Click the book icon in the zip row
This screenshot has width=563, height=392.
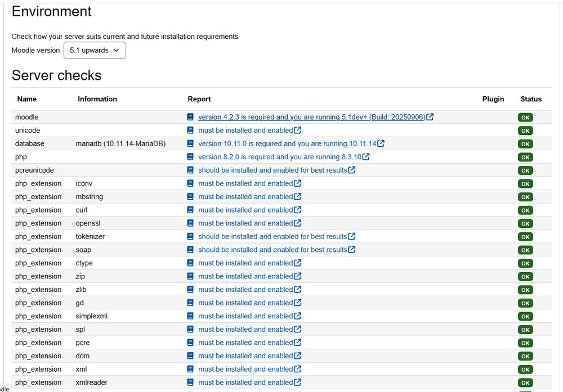coord(191,276)
